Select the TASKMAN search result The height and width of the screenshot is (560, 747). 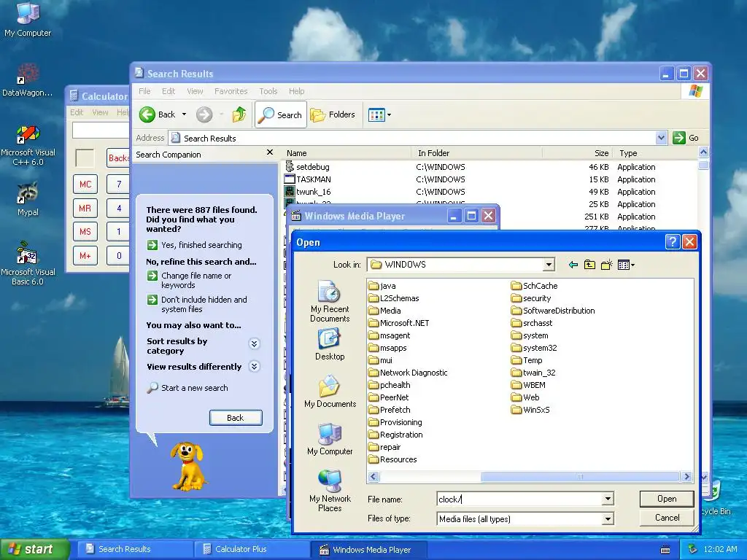coord(307,179)
